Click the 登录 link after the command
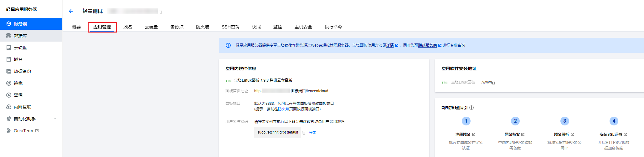Viewport: 644px width, 157px height. tap(312, 133)
